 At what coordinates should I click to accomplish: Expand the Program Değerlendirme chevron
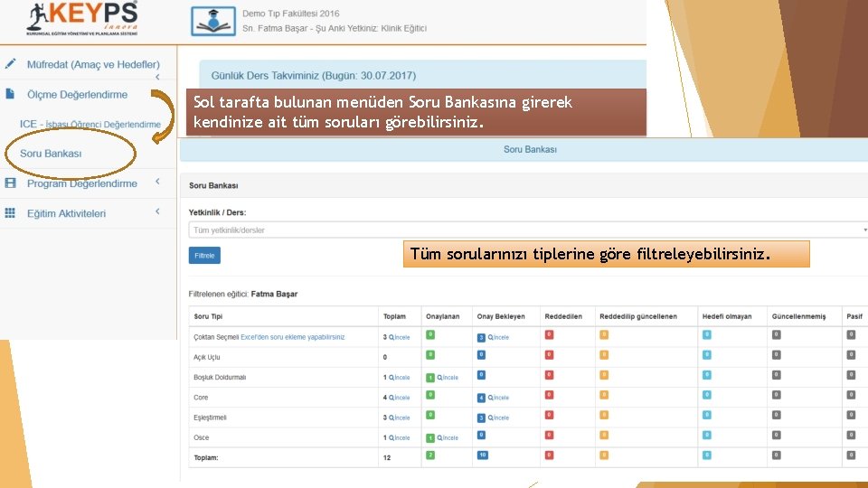tap(157, 181)
